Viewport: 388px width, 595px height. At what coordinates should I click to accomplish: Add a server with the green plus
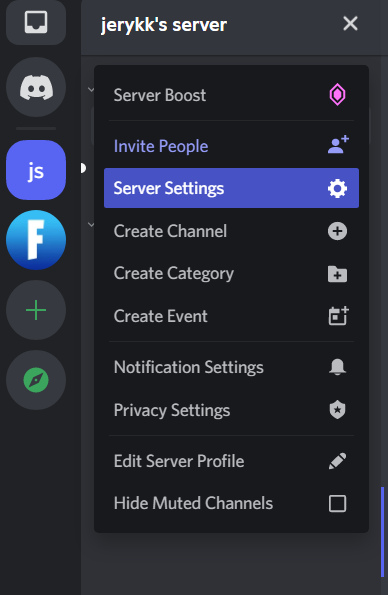click(x=36, y=310)
